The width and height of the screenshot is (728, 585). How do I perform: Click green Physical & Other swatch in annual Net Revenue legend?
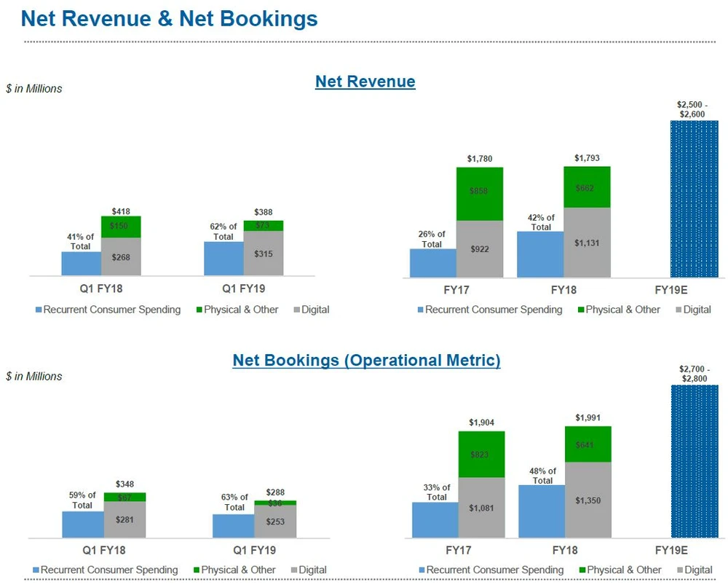click(x=579, y=310)
